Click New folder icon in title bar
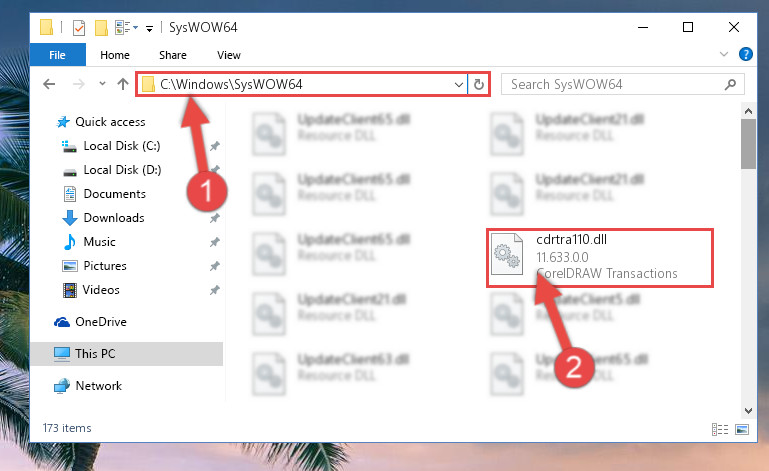This screenshot has width=769, height=471. pos(101,27)
